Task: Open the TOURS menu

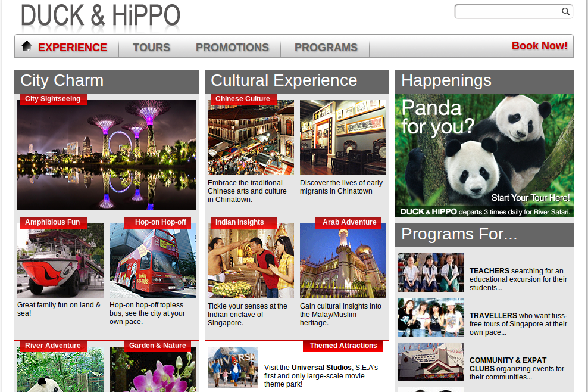Action: coord(151,47)
